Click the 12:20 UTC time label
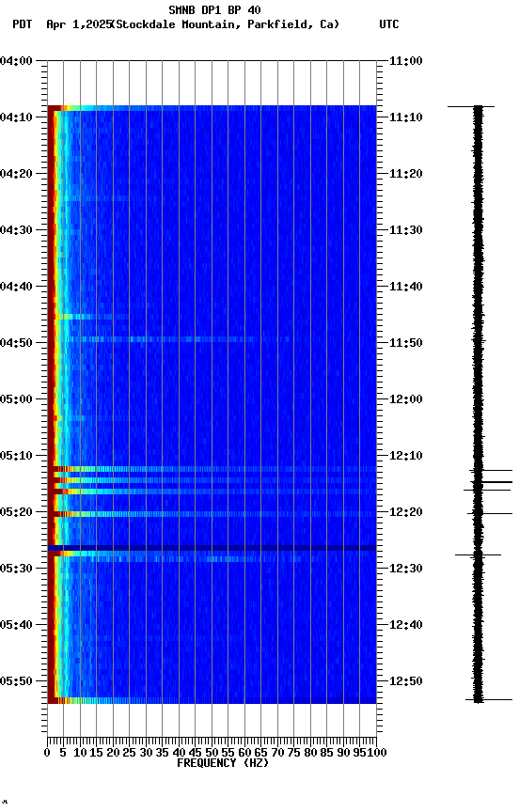 pyautogui.click(x=406, y=513)
